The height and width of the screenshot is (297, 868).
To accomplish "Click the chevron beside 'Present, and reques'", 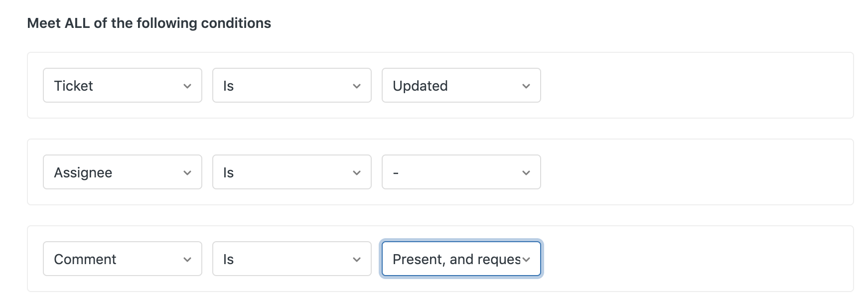I will (x=526, y=260).
